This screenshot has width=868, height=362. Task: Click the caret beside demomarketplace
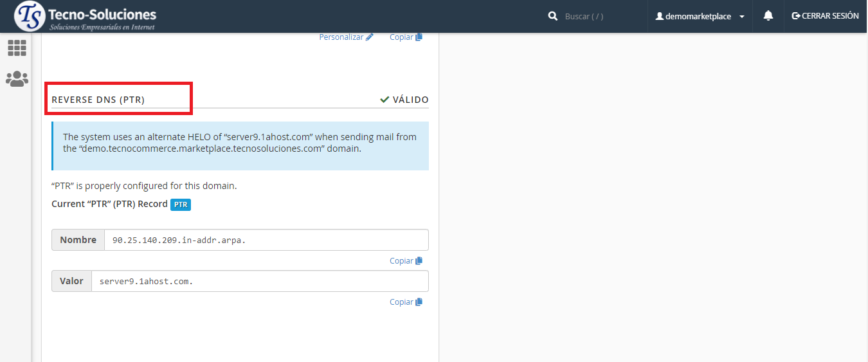[742, 17]
